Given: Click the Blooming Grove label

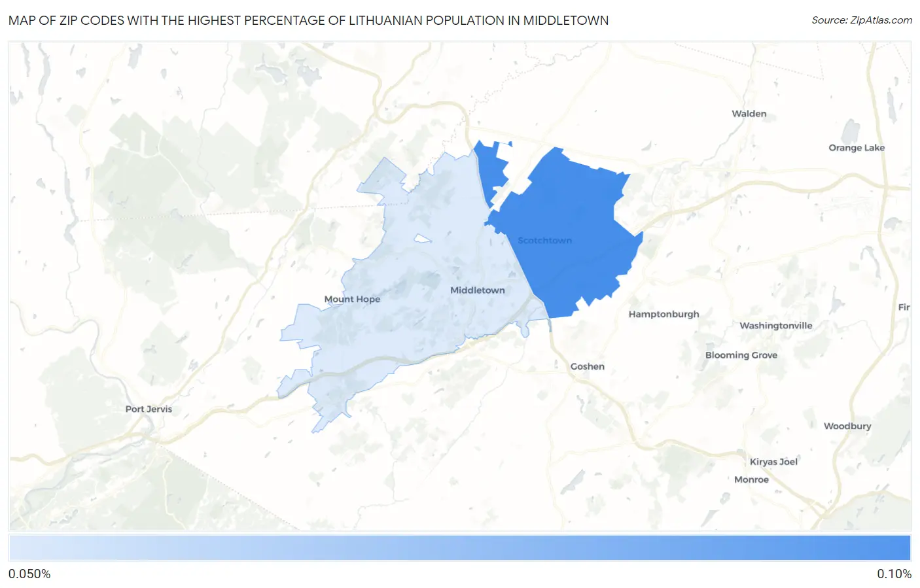Looking at the screenshot, I should [x=741, y=355].
